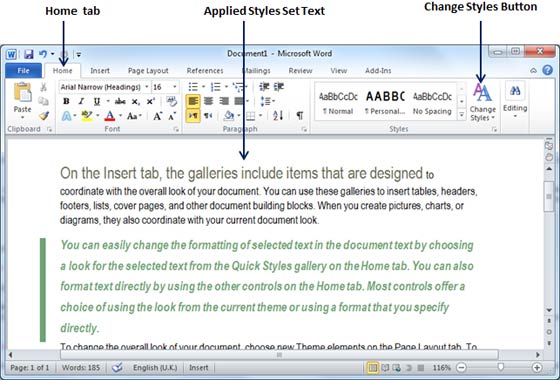Switch to the Insert tab
This screenshot has width=560, height=380.
100,71
